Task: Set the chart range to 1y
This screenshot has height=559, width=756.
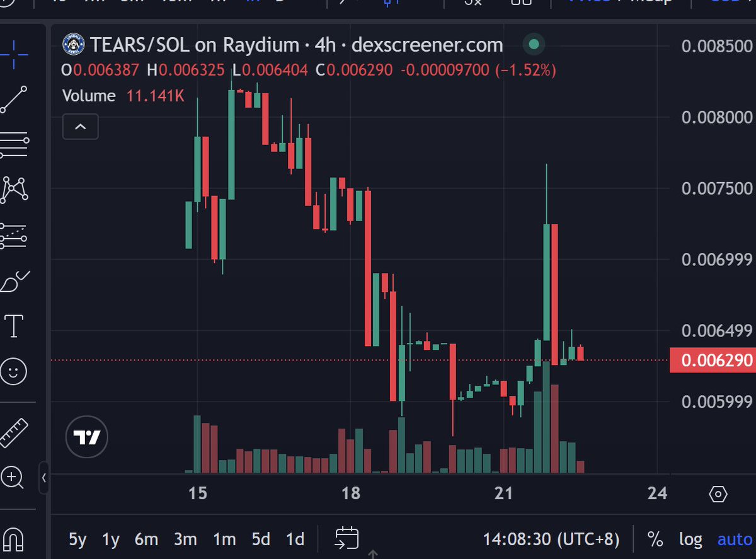Action: point(111,539)
